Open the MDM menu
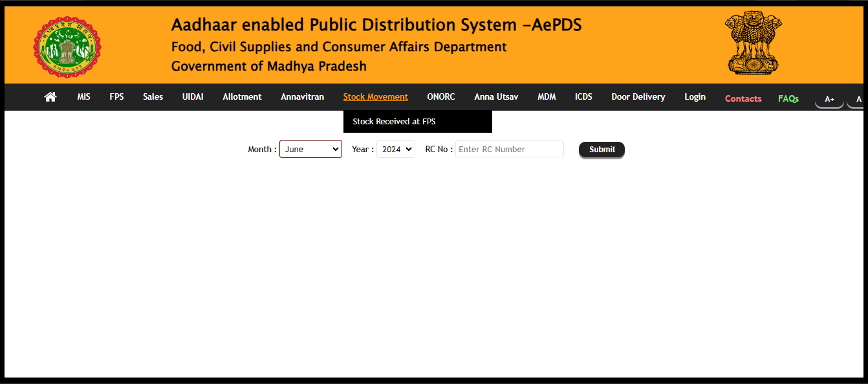This screenshot has height=384, width=868. [547, 96]
